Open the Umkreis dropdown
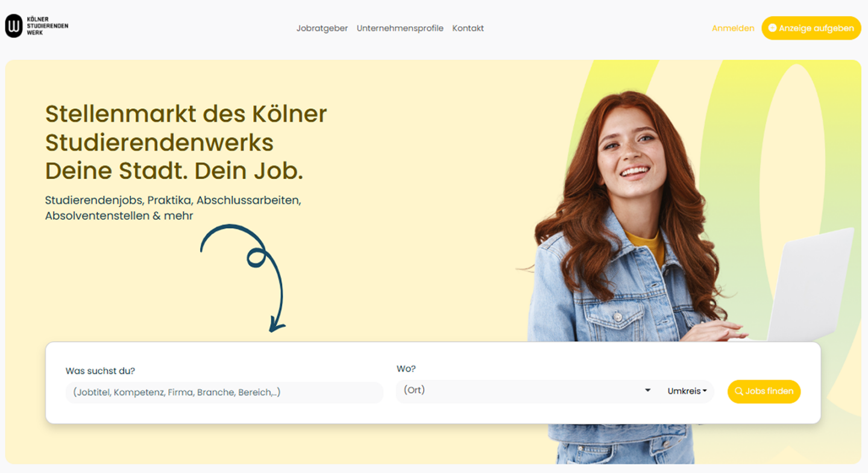 (687, 391)
